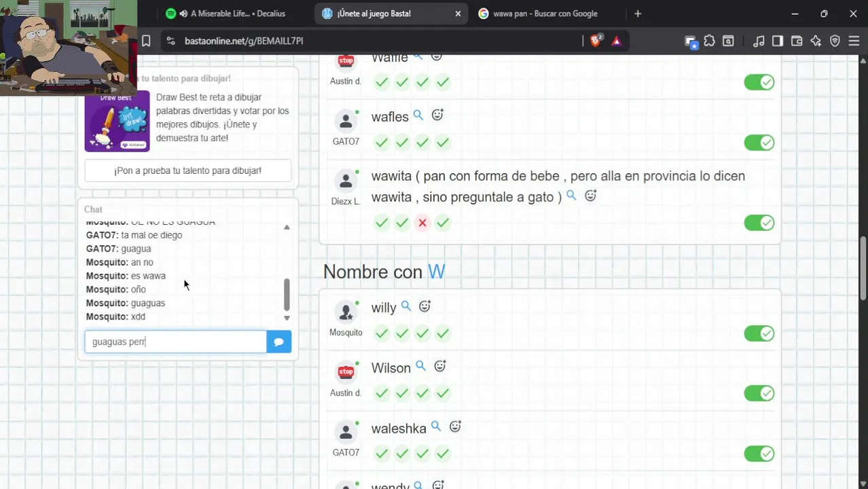Image resolution: width=868 pixels, height=489 pixels.
Task: Click the chat message input field
Action: point(175,342)
